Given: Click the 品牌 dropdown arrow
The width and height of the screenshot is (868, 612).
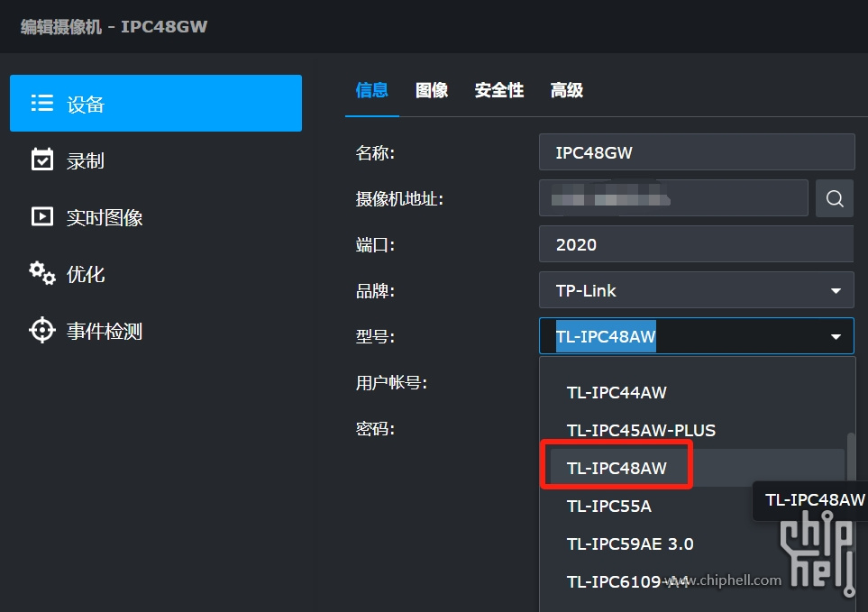Looking at the screenshot, I should click(836, 290).
